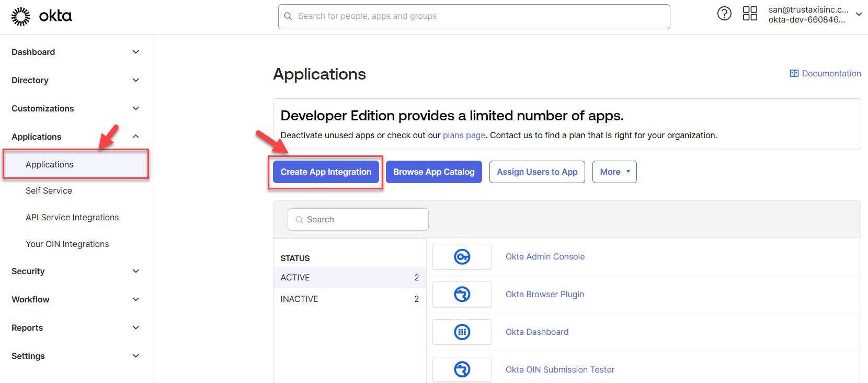
Task: Click the account email san@trustaxisinc.c...
Action: 808,9
